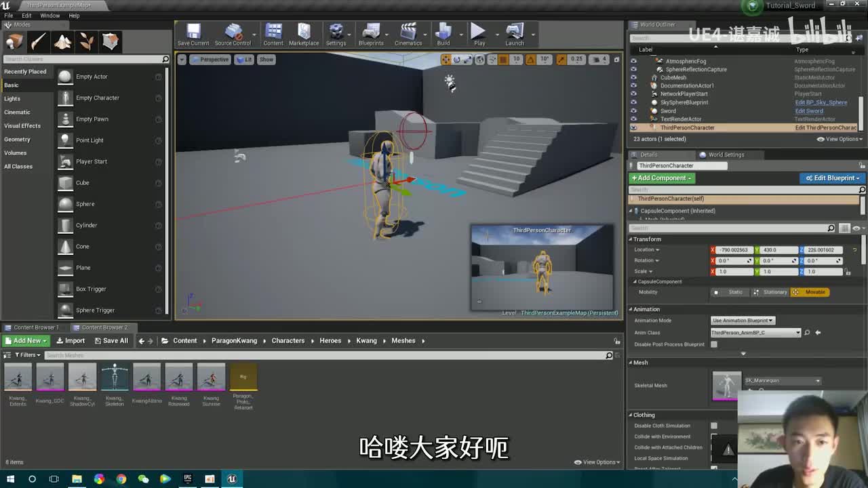868x488 pixels.
Task: Select the Geometry Editing mode icon
Action: tap(111, 41)
